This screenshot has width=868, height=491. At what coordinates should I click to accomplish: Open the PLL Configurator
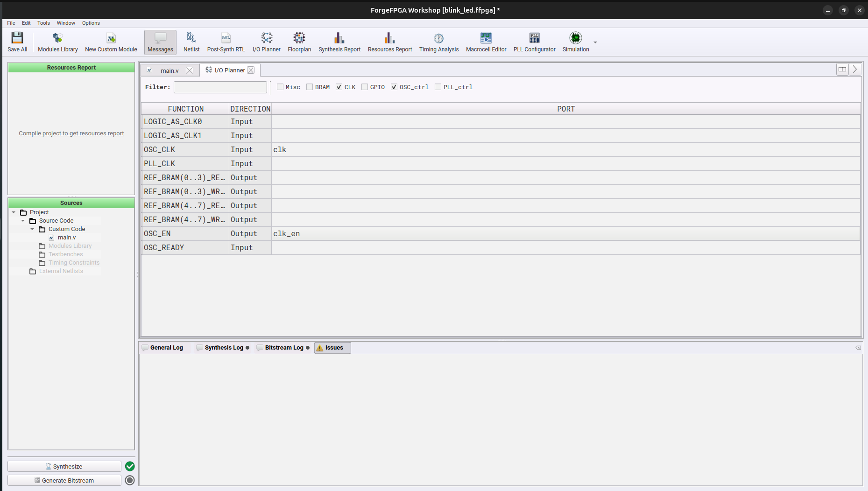(x=534, y=42)
